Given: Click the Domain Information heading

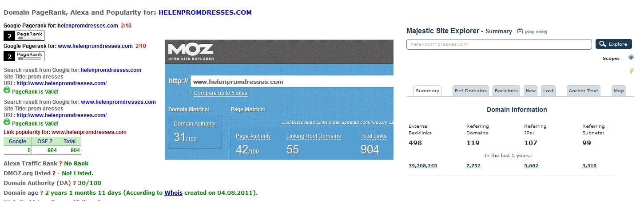Looking at the screenshot, I should 517,110.
